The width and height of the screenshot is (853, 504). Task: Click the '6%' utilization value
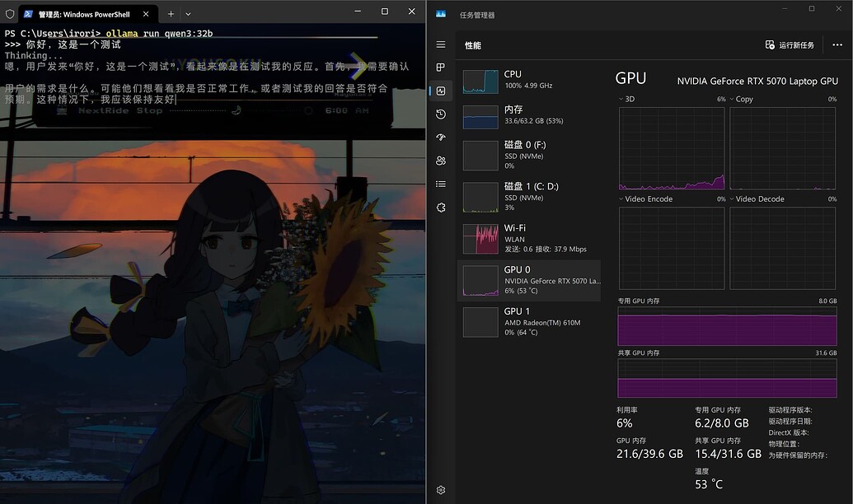point(625,423)
